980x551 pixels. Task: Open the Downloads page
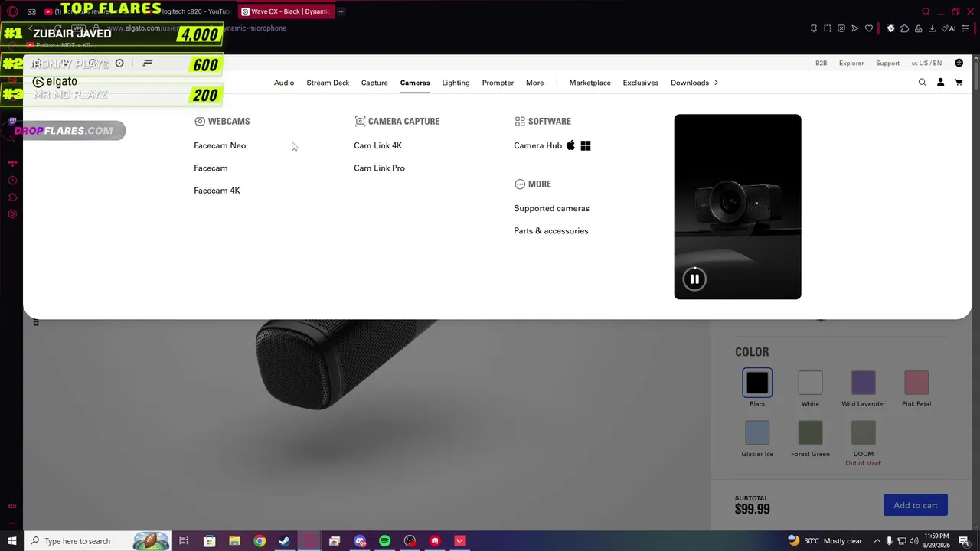point(690,83)
